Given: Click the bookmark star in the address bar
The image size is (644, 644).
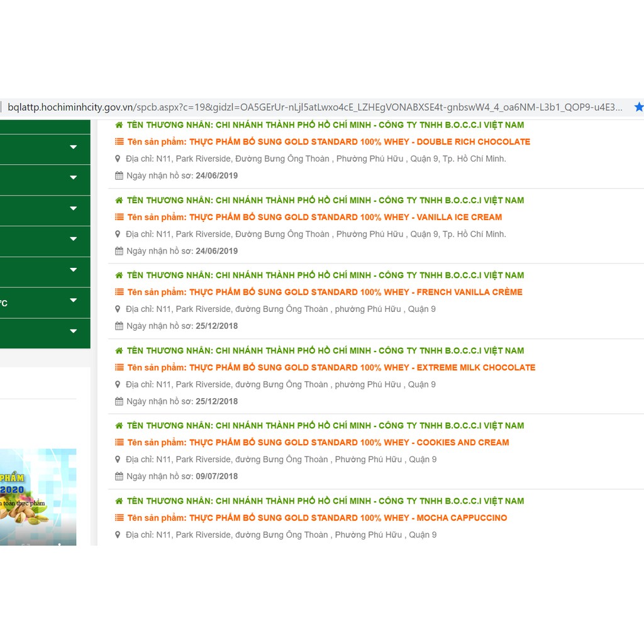Looking at the screenshot, I should click(638, 108).
